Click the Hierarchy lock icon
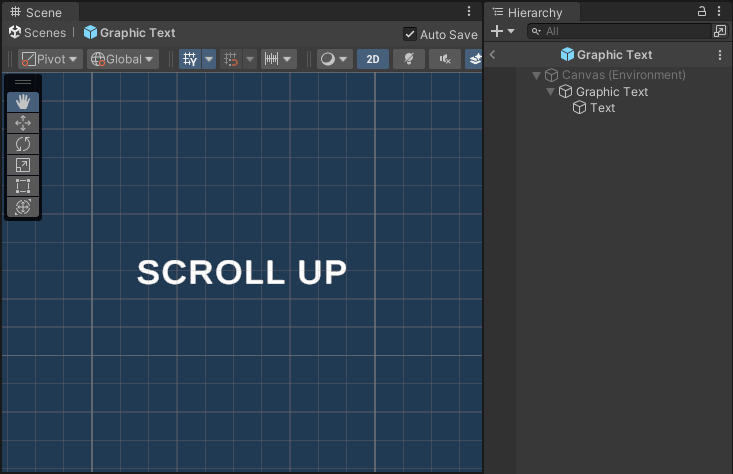Viewport: 733px width, 474px height. click(701, 11)
